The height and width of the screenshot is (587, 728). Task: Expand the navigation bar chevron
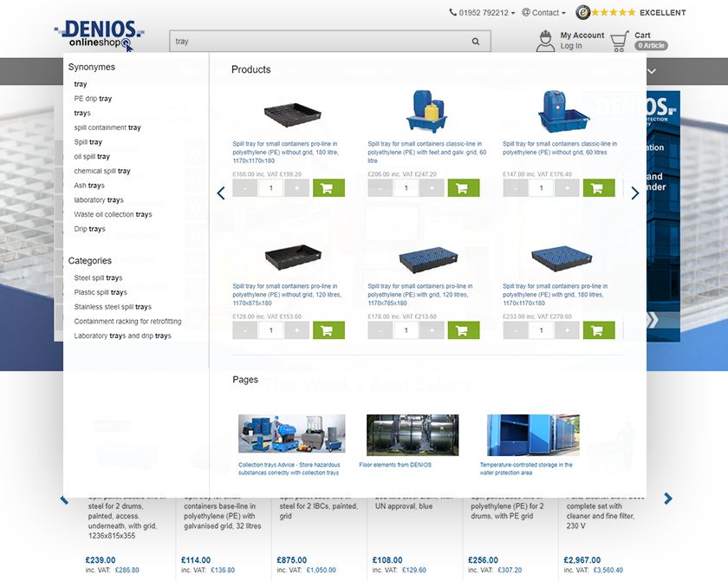coord(652,71)
